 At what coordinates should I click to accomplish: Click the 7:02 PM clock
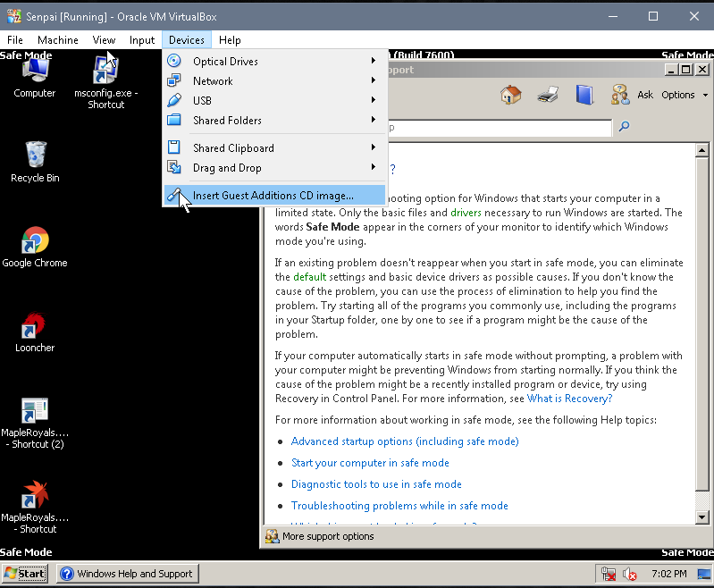[669, 574]
